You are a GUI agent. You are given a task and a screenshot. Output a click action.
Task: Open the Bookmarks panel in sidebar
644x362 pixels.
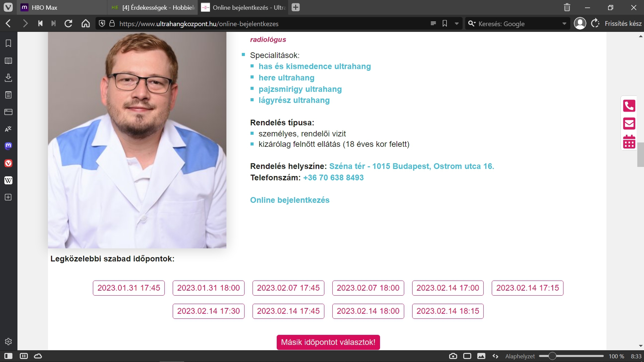point(8,43)
